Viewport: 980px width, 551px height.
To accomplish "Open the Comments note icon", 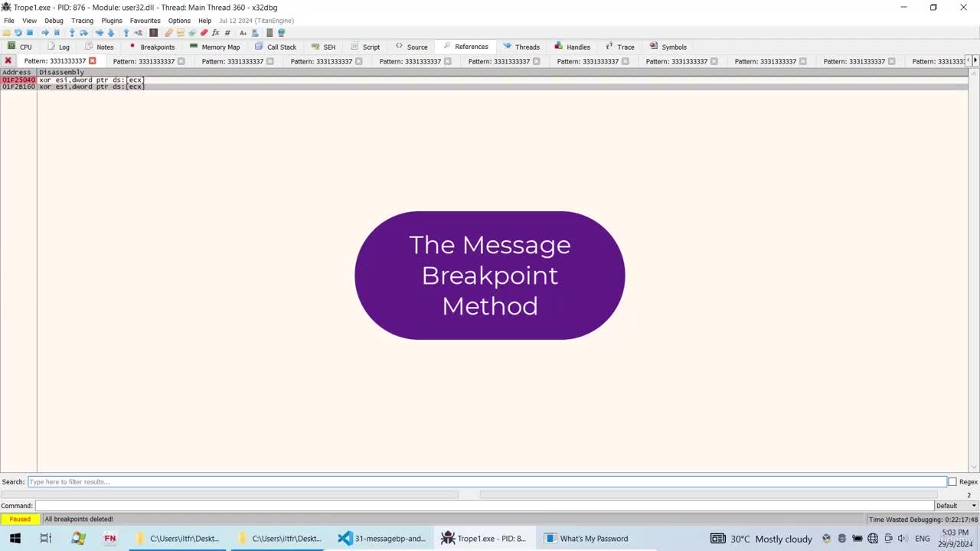I will (x=181, y=33).
